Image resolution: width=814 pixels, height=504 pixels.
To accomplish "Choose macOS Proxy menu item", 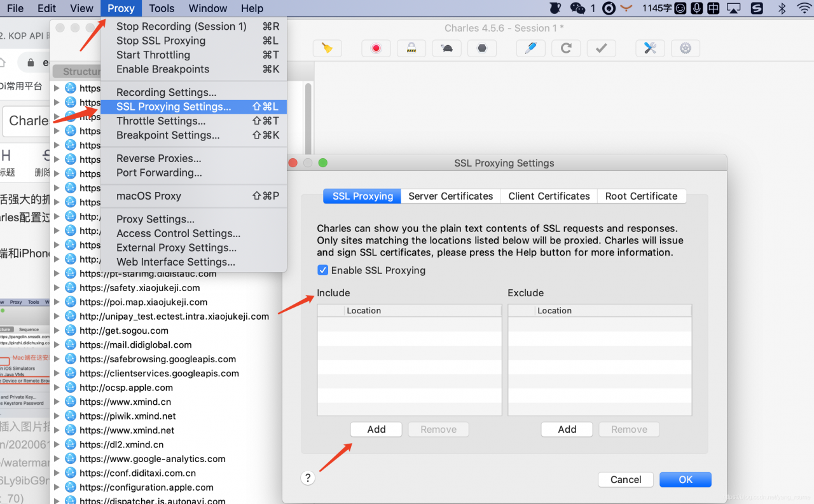I will pyautogui.click(x=194, y=196).
